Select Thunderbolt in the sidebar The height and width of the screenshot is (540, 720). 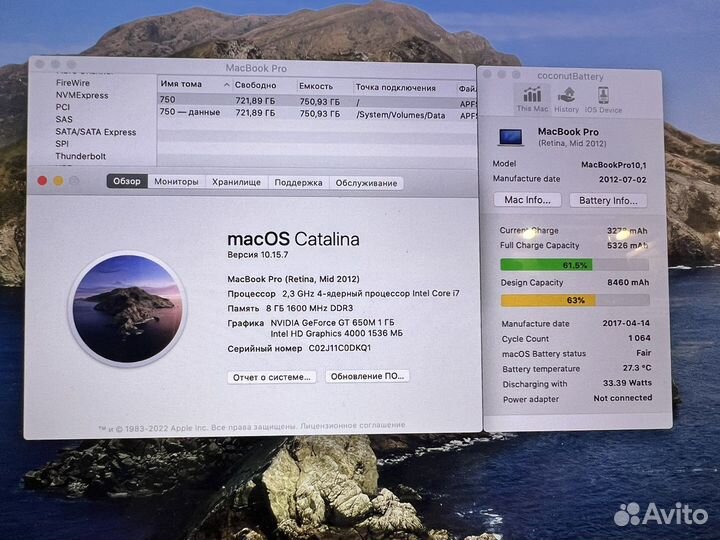[x=80, y=156]
